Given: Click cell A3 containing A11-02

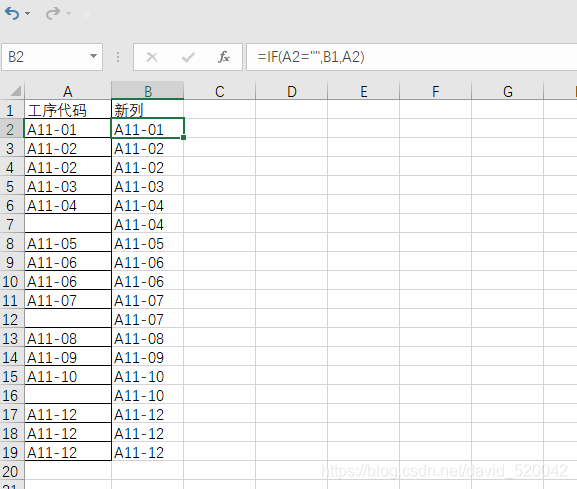Looking at the screenshot, I should tap(68, 148).
